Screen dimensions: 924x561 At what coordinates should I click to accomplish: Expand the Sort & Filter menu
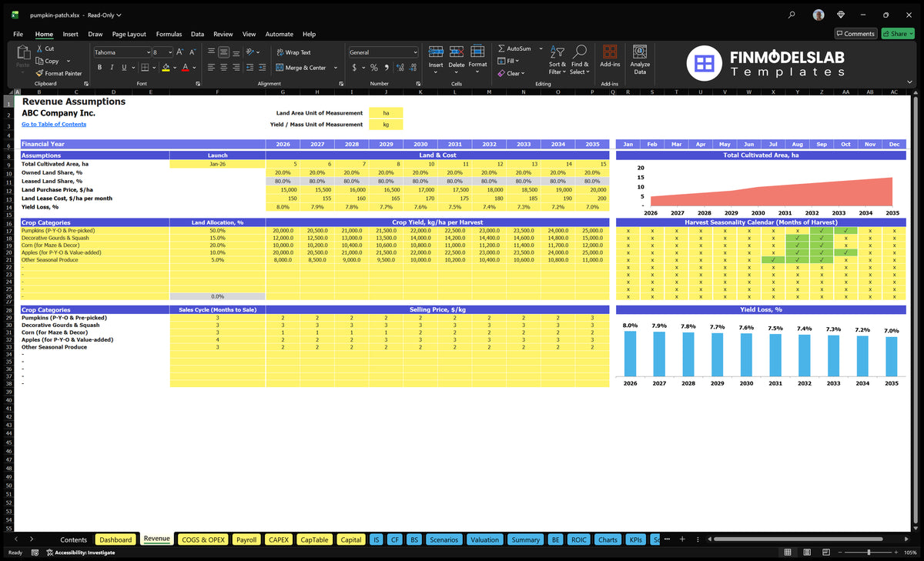pos(557,60)
